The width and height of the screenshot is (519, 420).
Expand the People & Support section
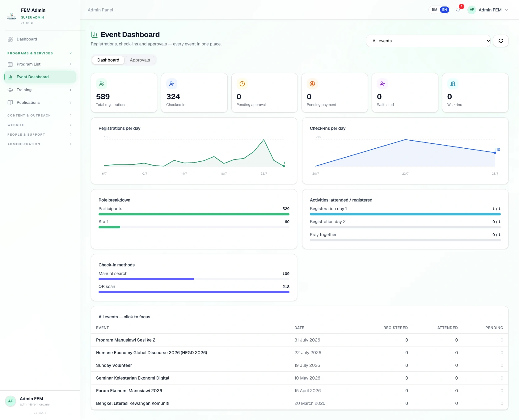[40, 135]
